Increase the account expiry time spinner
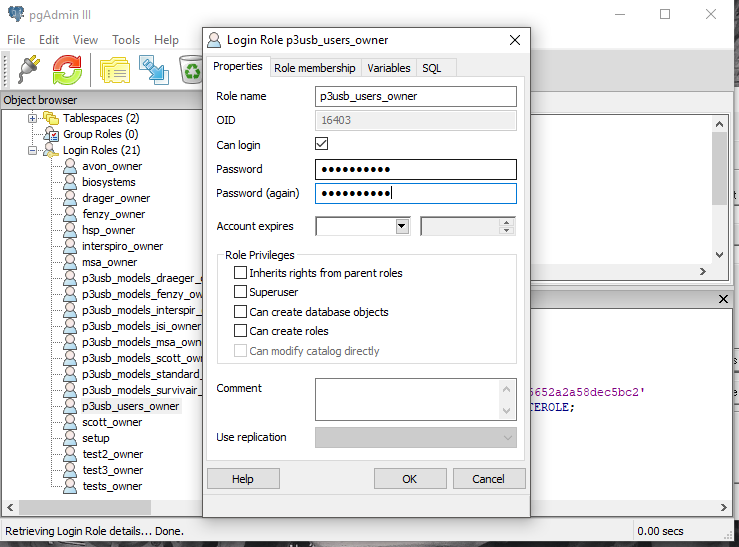This screenshot has height=547, width=739. pos(507,222)
